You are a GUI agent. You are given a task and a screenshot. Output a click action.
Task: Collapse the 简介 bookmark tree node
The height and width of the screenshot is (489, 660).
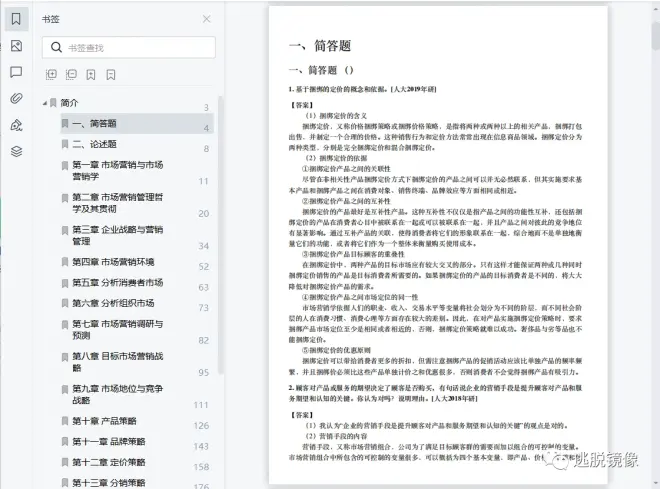tap(44, 103)
